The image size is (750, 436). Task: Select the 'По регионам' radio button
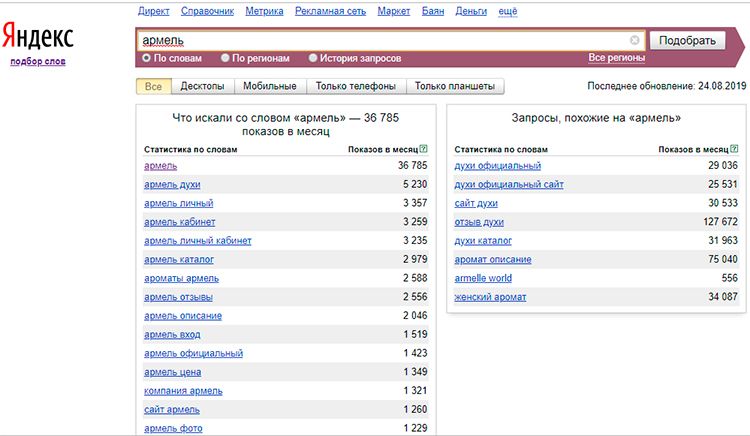(x=225, y=58)
